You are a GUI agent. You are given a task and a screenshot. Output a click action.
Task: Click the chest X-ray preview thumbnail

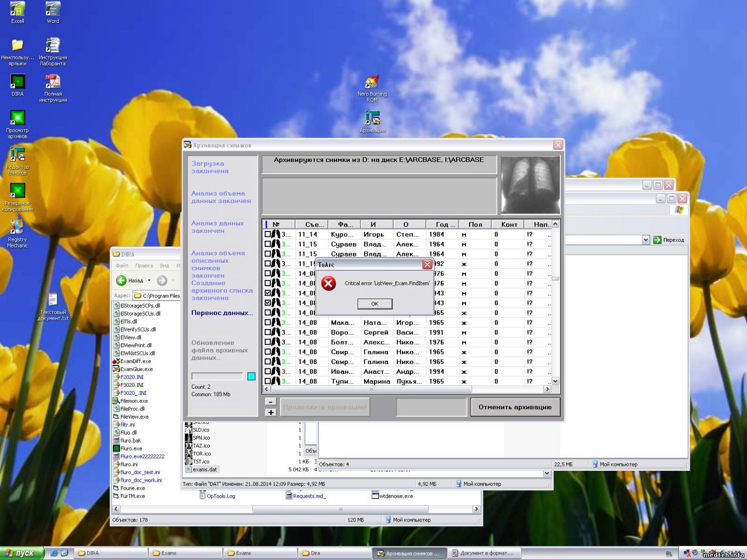(530, 185)
